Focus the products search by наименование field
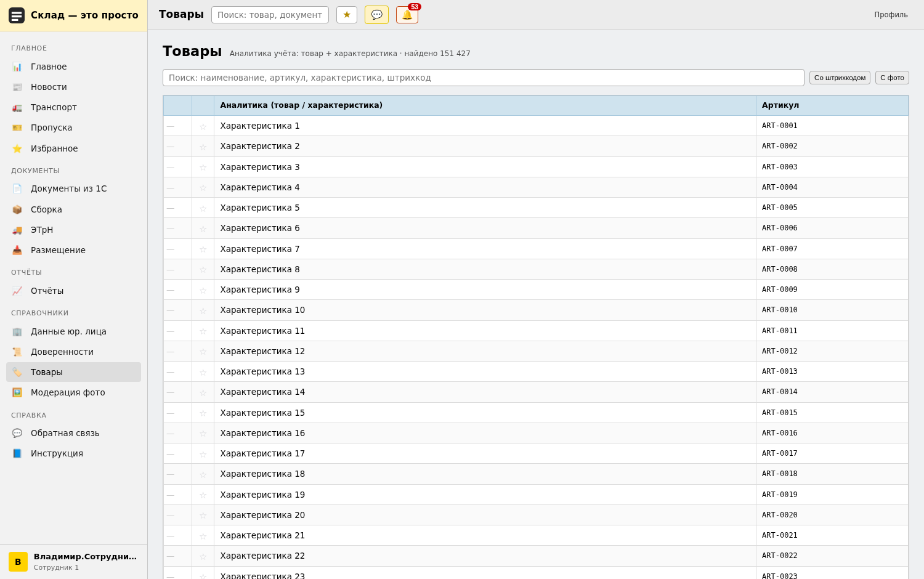The height and width of the screenshot is (579, 924). coord(484,78)
